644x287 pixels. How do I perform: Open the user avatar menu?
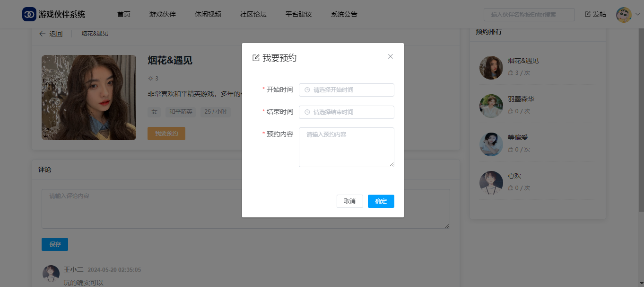click(x=624, y=15)
